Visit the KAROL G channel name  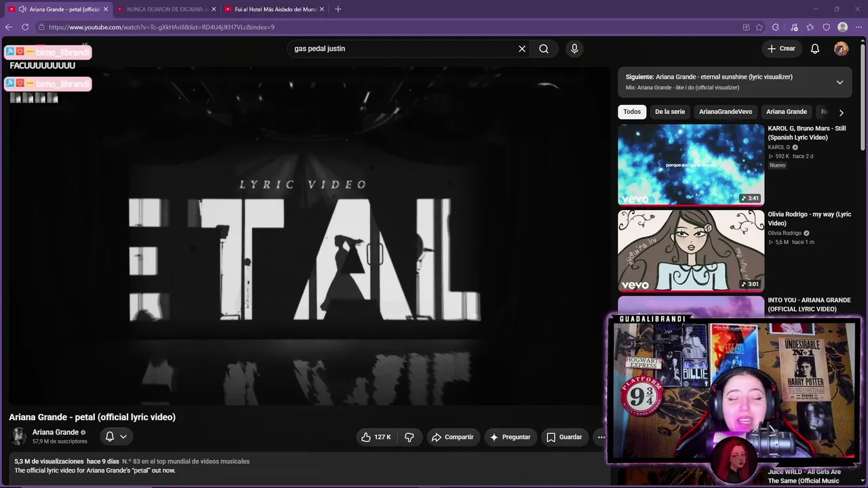(778, 147)
